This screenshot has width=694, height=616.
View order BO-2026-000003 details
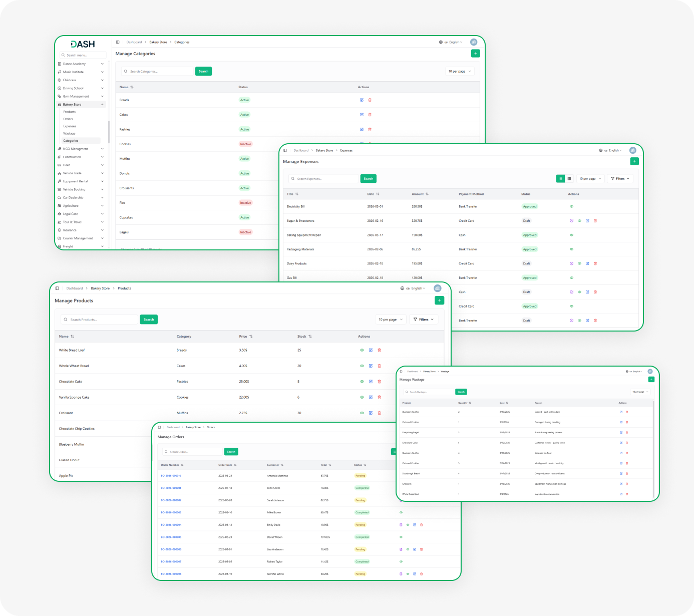coord(401,513)
